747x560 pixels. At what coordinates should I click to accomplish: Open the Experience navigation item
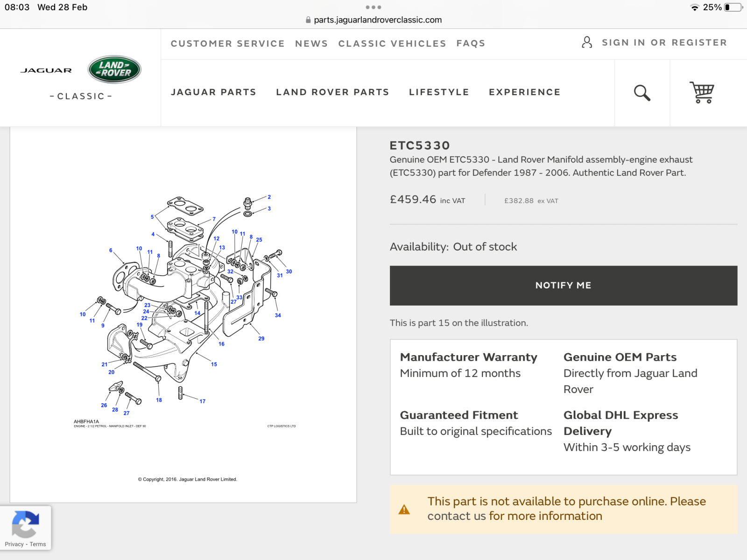(524, 92)
